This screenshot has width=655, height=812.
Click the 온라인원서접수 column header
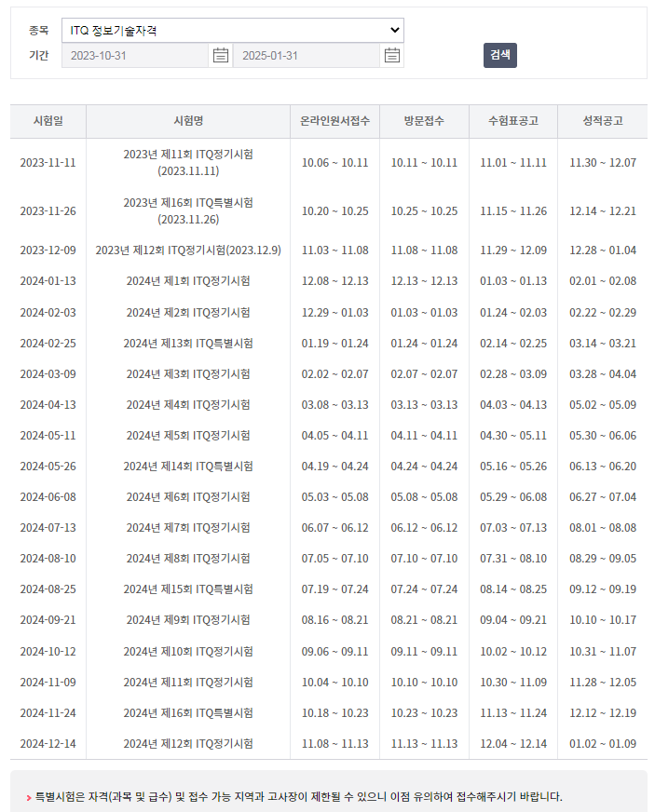[334, 121]
